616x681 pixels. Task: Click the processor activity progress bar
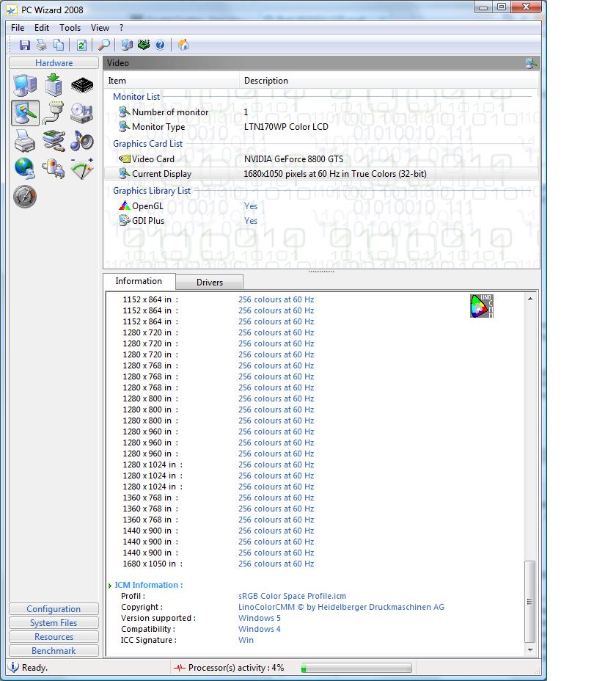tap(356, 668)
